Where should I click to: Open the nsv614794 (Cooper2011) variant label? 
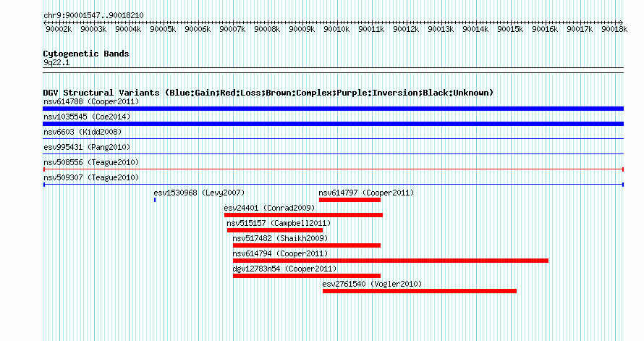coord(280,253)
